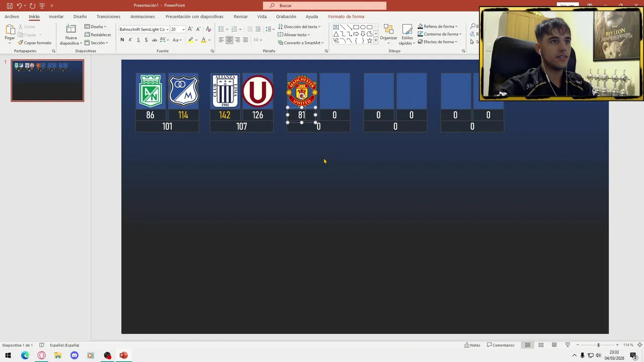Image resolution: width=644 pixels, height=362 pixels.
Task: Increase indent level icon
Action: pos(258,29)
